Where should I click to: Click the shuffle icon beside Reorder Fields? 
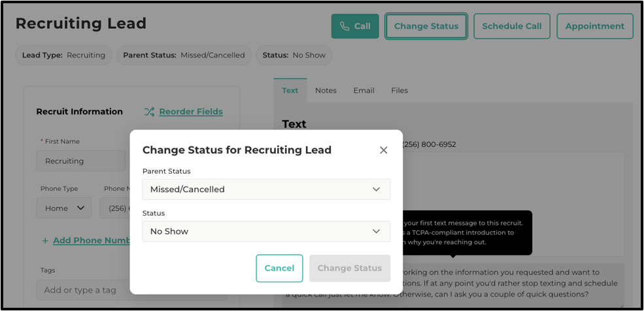(150, 112)
